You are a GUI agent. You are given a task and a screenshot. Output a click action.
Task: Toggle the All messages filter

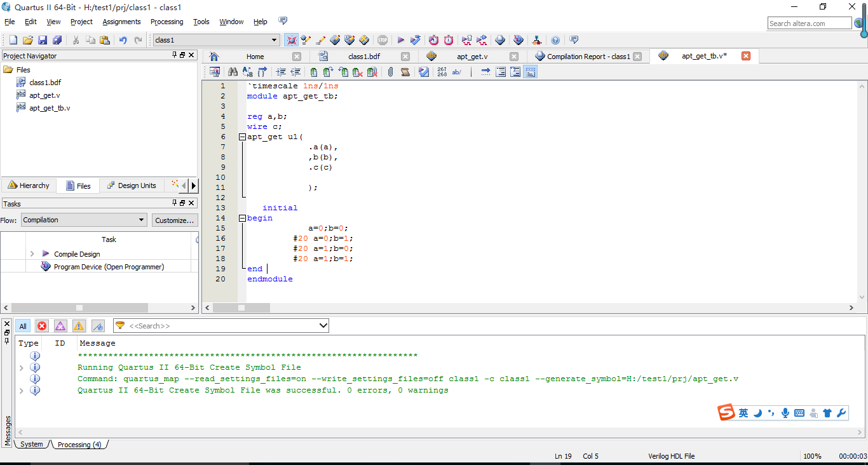coord(23,326)
